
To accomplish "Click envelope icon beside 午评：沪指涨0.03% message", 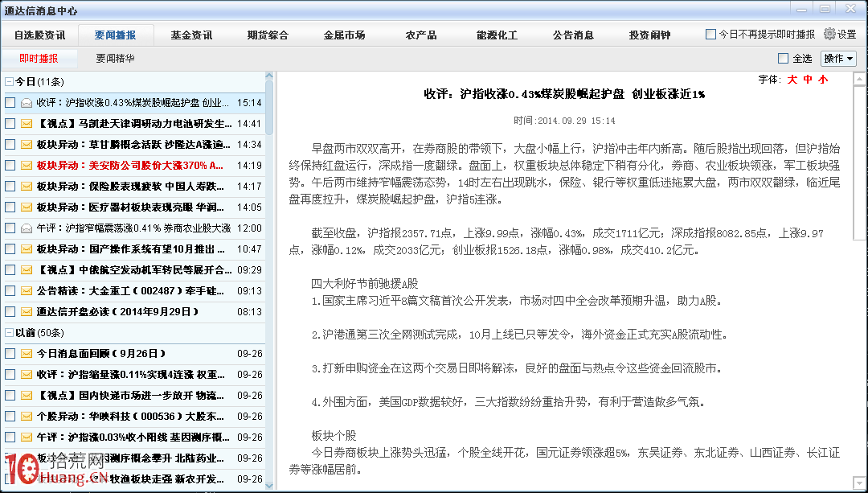I will [x=26, y=437].
